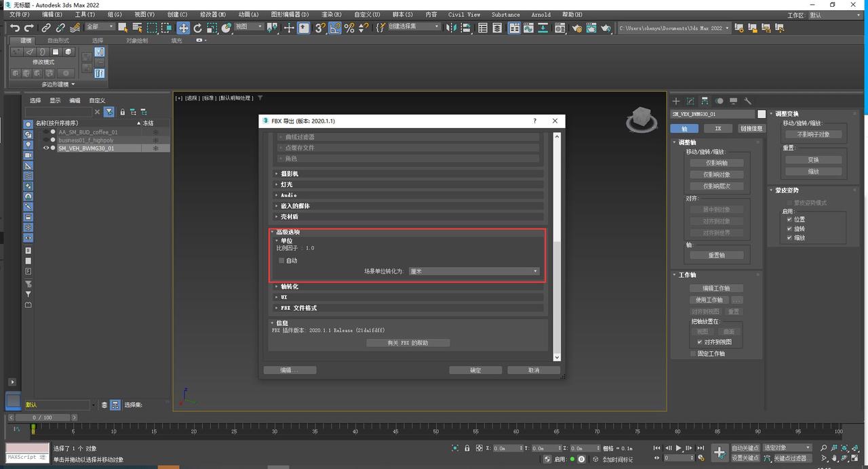The height and width of the screenshot is (469, 868).
Task: Activate the Select and Rotate tool
Action: tap(197, 28)
